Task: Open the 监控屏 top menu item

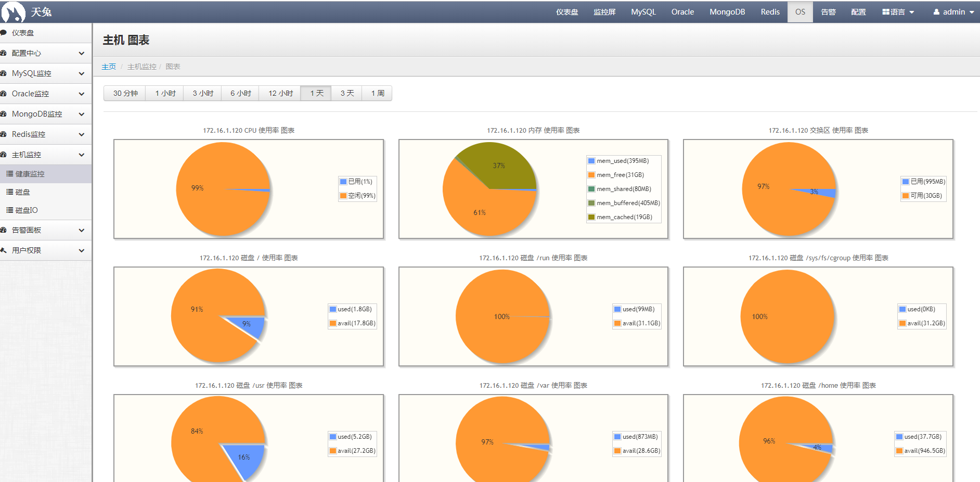Action: [604, 12]
